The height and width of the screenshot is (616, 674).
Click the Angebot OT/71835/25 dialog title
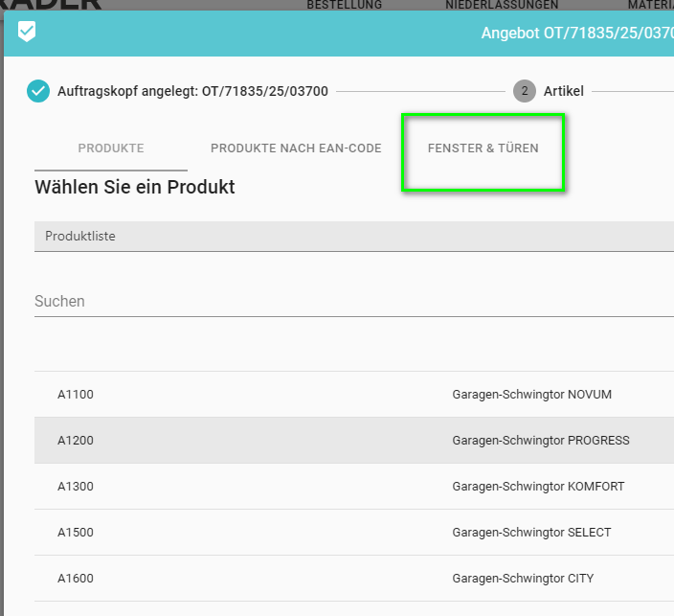pyautogui.click(x=576, y=34)
